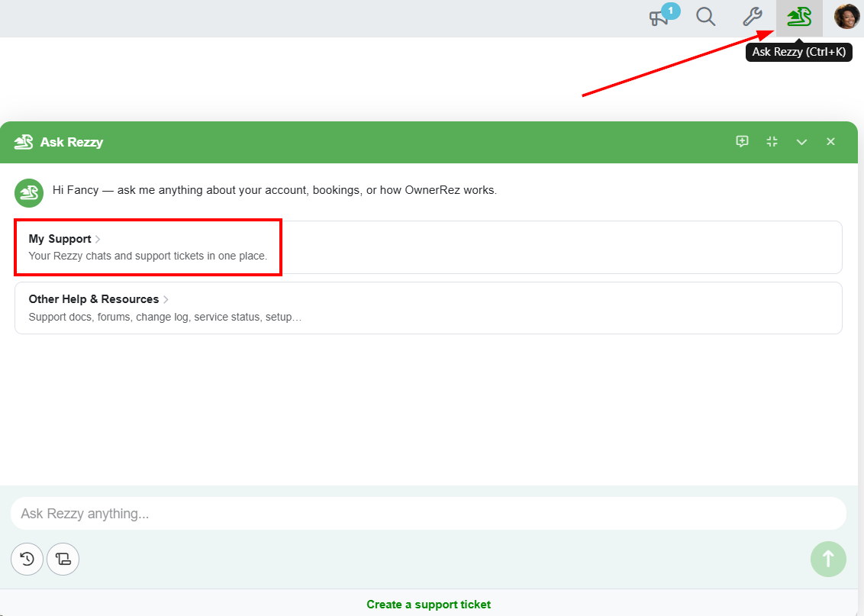
Task: Open the user profile avatar
Action: [x=847, y=17]
